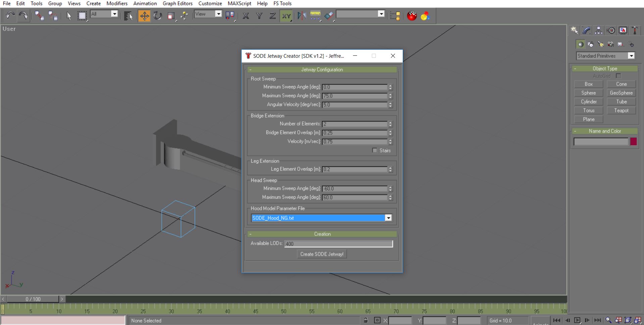
Task: Click the Cylinder primitive button
Action: click(x=589, y=102)
